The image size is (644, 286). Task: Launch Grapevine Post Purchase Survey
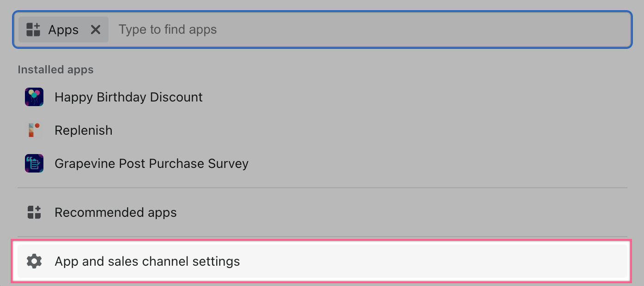pyautogui.click(x=152, y=164)
